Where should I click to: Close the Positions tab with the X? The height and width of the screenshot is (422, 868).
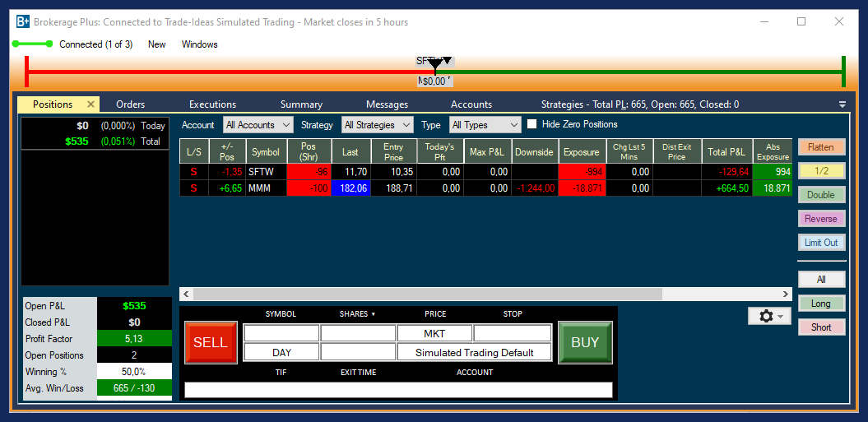91,104
